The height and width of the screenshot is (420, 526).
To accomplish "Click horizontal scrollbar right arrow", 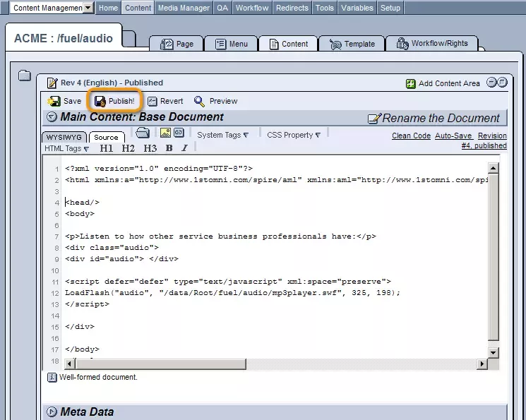I will (482, 364).
